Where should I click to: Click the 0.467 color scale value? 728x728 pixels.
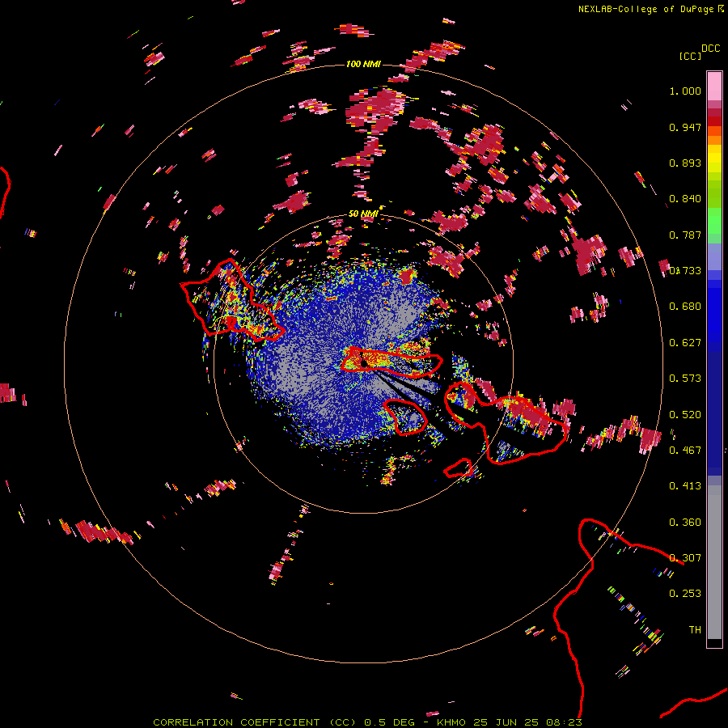(x=685, y=451)
